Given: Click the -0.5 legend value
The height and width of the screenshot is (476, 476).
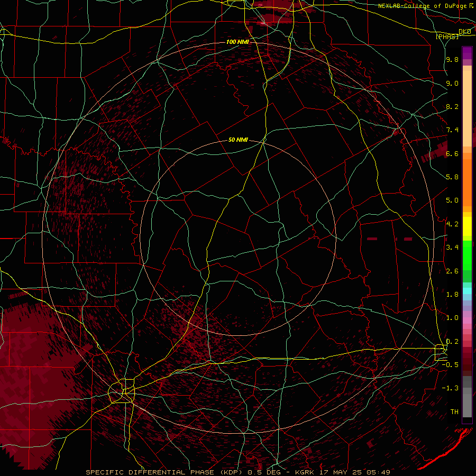Looking at the screenshot, I should tap(450, 364).
